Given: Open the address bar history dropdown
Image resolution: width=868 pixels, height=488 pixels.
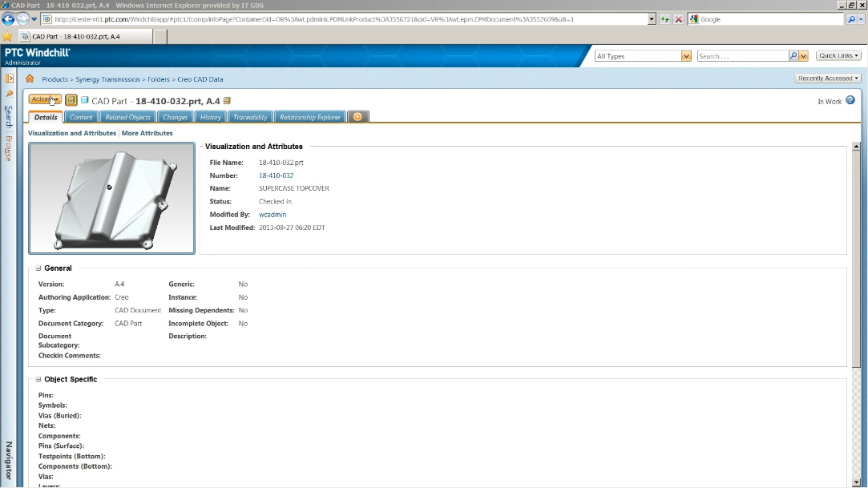Looking at the screenshot, I should [652, 18].
